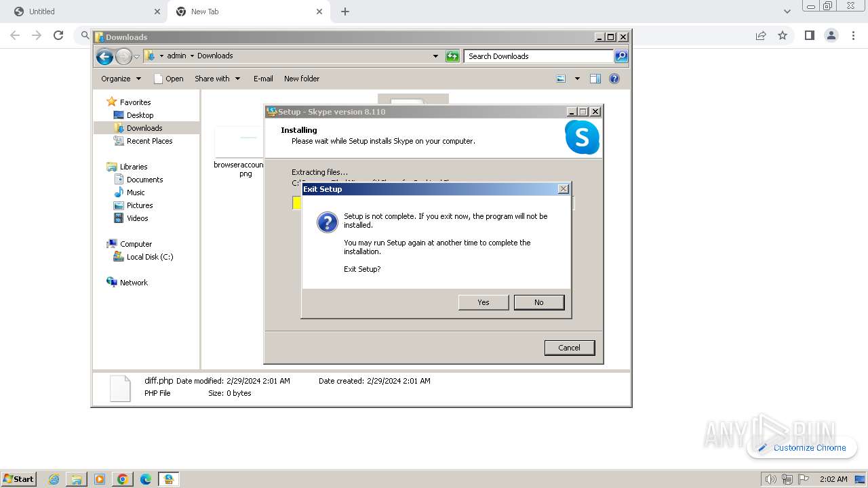This screenshot has height=488, width=868.
Task: Go back in Downloads explorer window
Action: (x=104, y=57)
